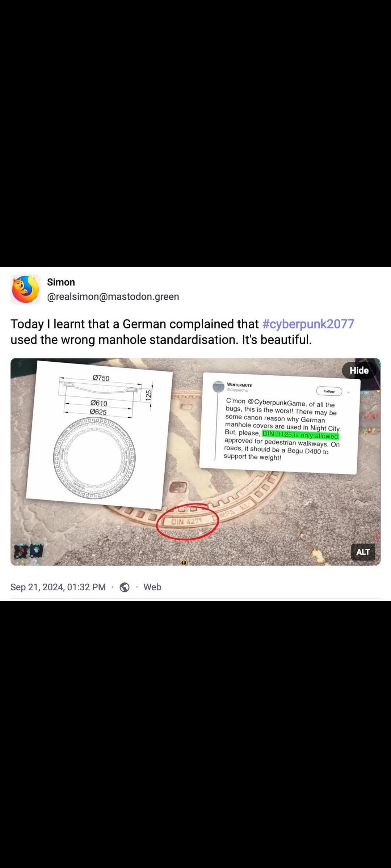
Task: Click the globe public visibility icon
Action: (x=125, y=587)
